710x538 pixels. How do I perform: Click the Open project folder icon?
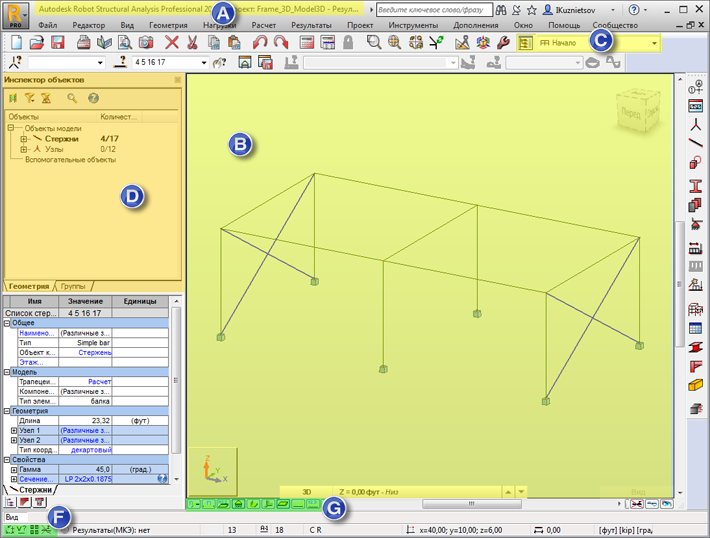(37, 43)
